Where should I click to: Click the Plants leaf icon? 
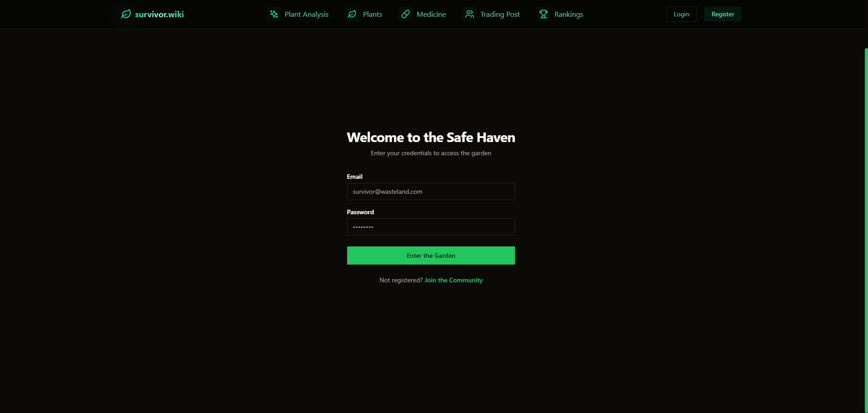click(x=352, y=14)
